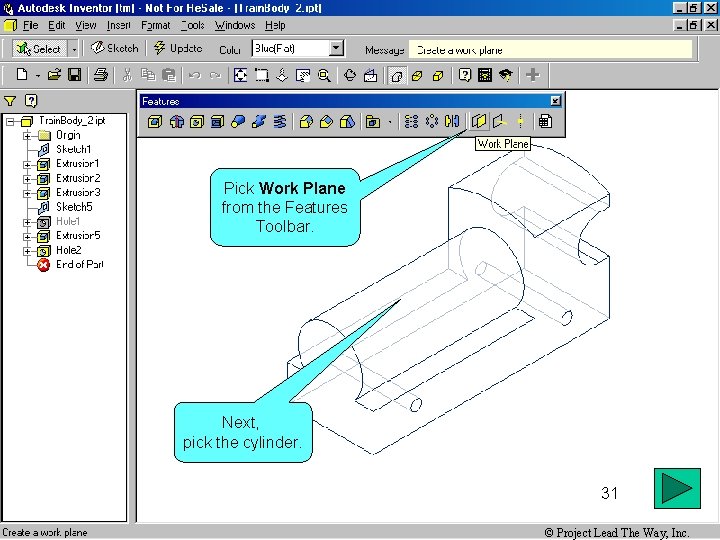Click the browser help question icon

[x=31, y=101]
